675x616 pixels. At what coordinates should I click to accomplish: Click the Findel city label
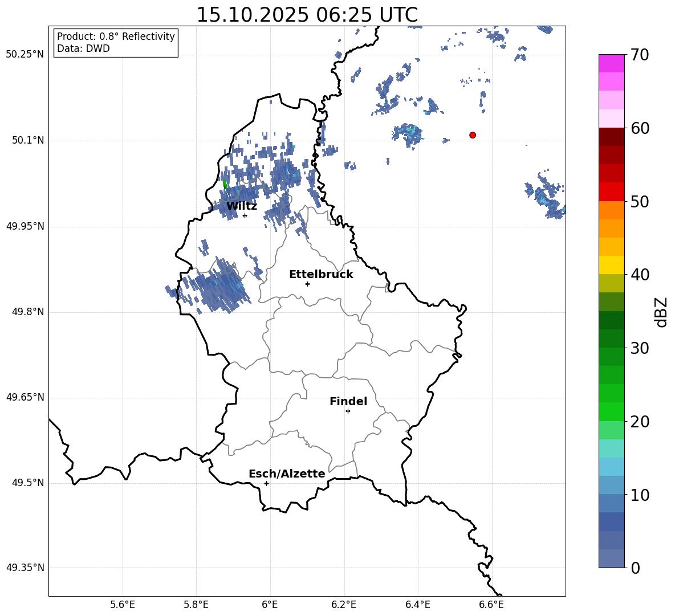(348, 401)
